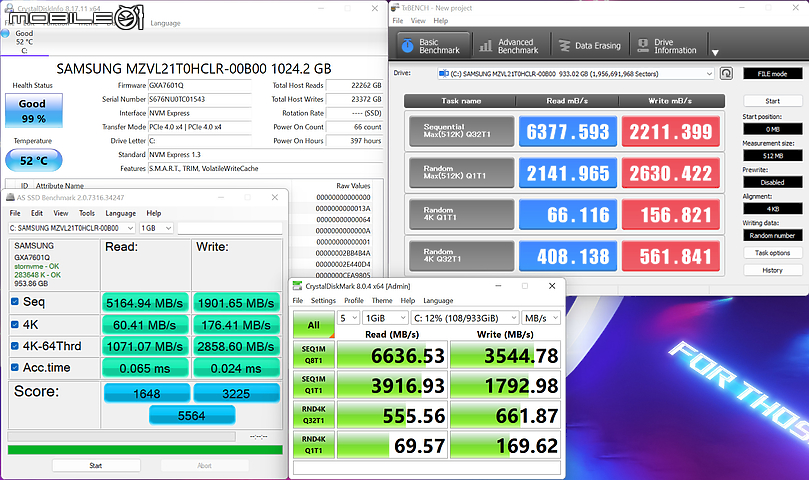The image size is (809, 480).
Task: Open AS SSD Language menu
Action: click(x=121, y=213)
